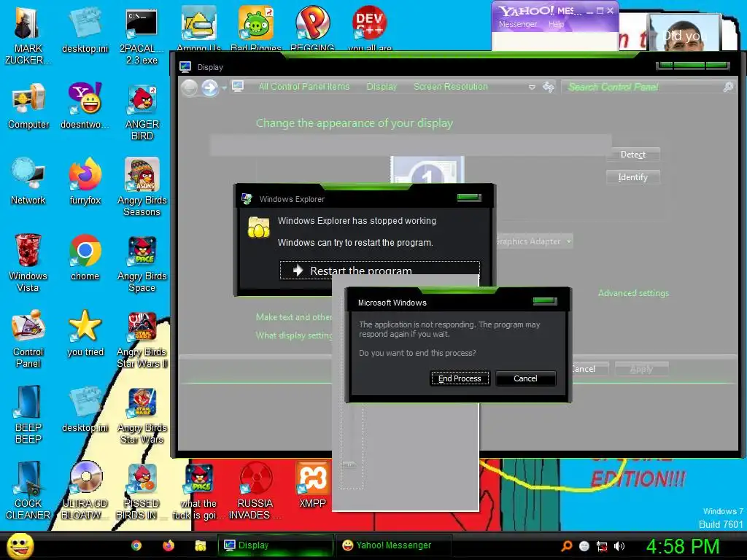Cancel the Microsoft Windows not responding dialog

click(525, 378)
